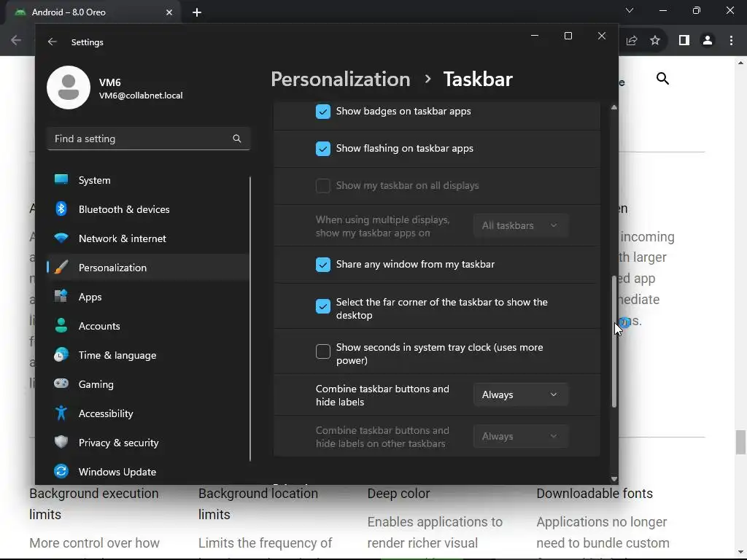The image size is (747, 560).
Task: Open a new browser tab
Action: (197, 12)
